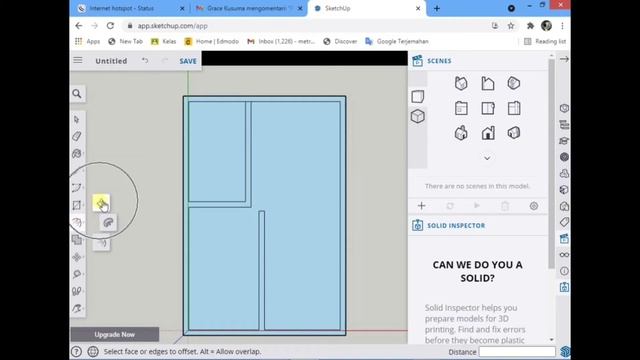The image size is (640, 360).
Task: Open the Scenes clapperboard rail icon
Action: 564,238
